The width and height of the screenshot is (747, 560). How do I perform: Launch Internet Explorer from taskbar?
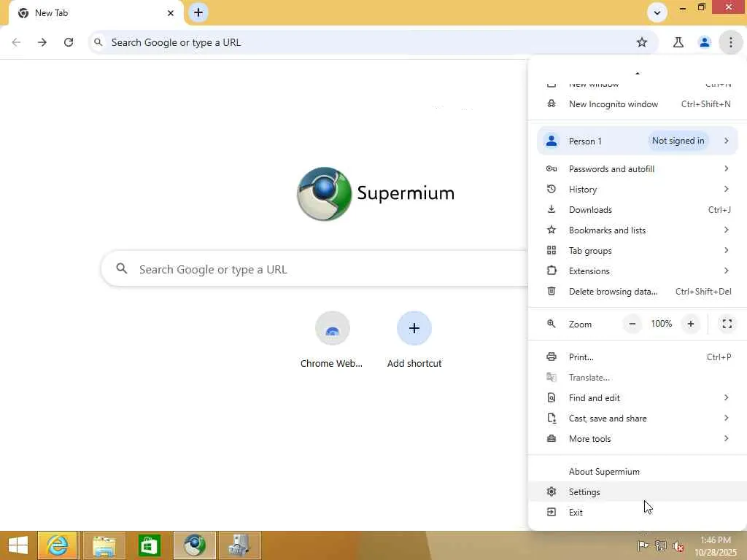pos(57,545)
